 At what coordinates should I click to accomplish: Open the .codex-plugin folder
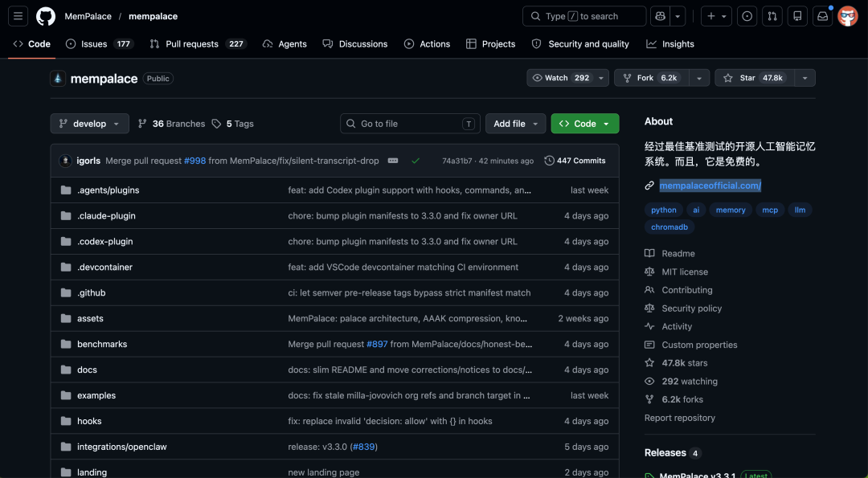[x=105, y=241]
